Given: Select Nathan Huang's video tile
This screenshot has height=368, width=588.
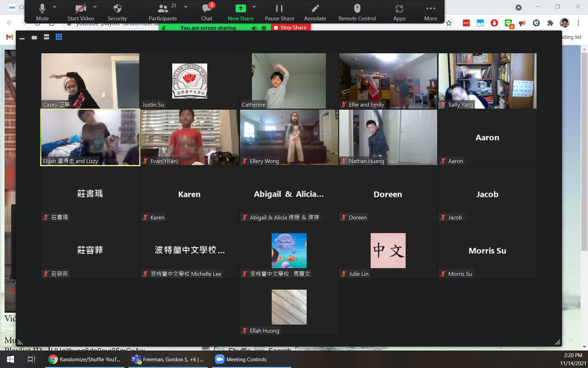Looking at the screenshot, I should (388, 137).
